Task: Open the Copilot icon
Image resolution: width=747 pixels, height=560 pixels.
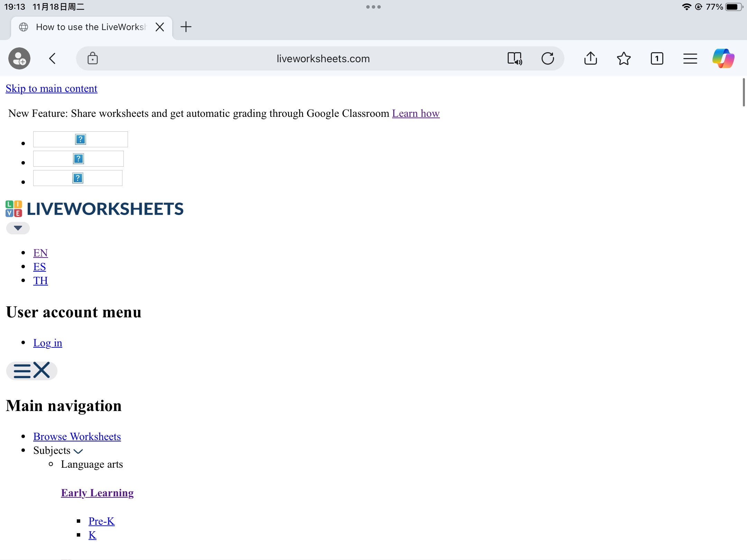Action: (723, 58)
